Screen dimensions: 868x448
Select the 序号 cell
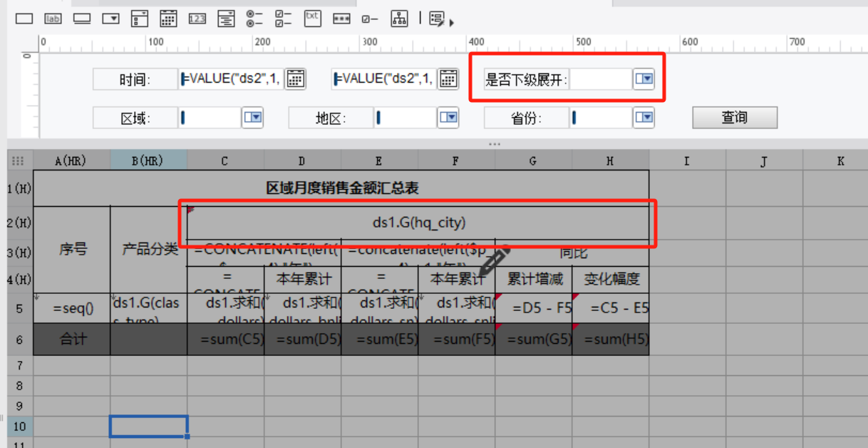click(x=72, y=250)
